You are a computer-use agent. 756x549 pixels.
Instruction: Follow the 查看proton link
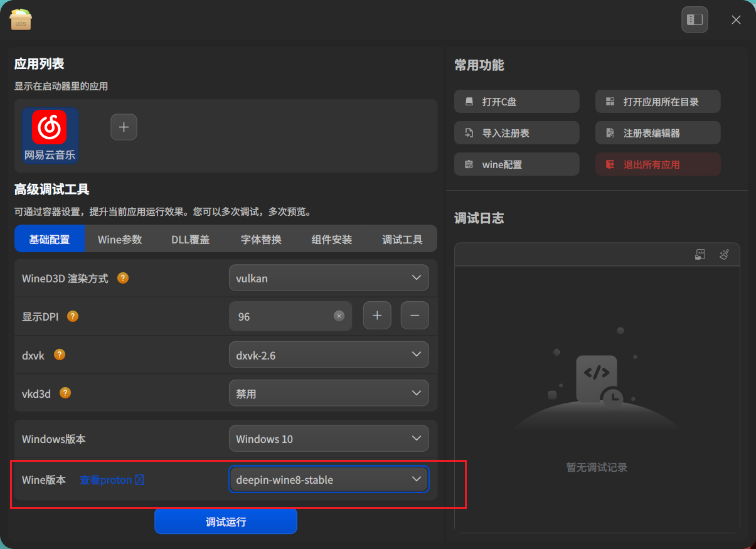[x=112, y=480]
